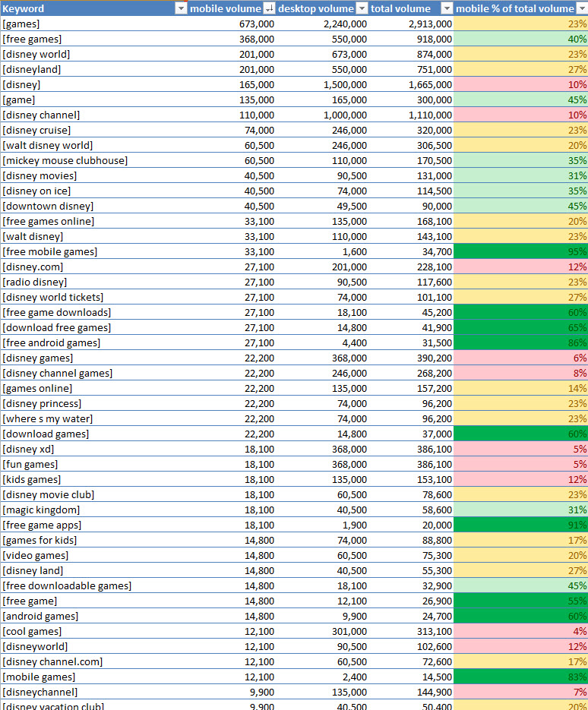The image size is (588, 710).
Task: Click the 7% cell for disneychannel
Action: click(x=521, y=692)
